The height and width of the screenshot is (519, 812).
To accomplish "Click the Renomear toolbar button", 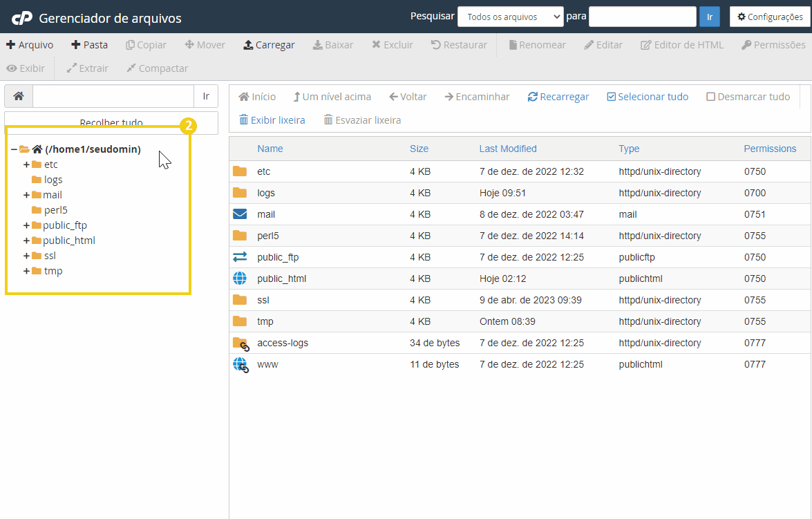I will (538, 45).
